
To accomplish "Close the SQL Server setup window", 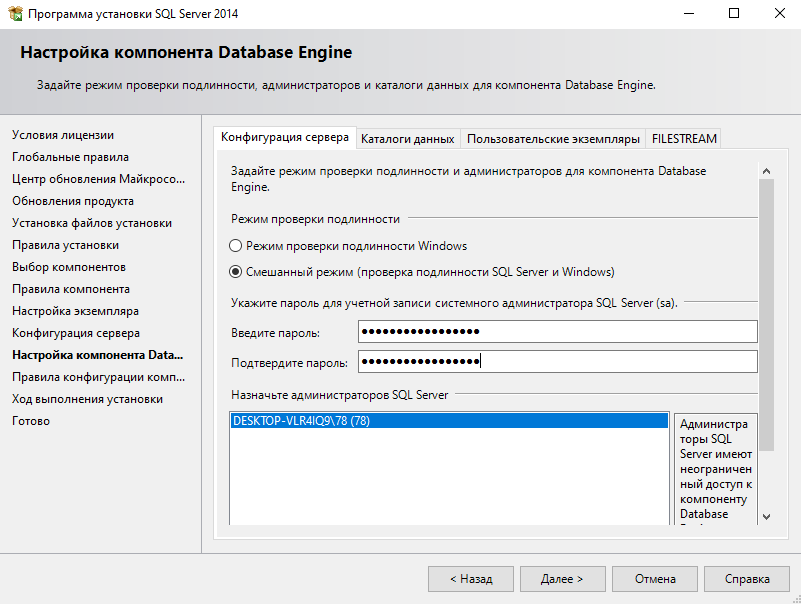I will click(x=780, y=14).
